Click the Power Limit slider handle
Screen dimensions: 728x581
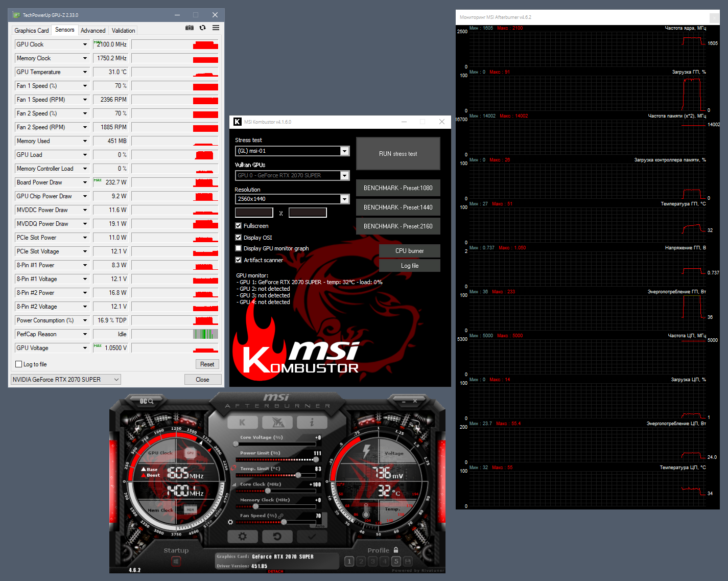[x=316, y=459]
